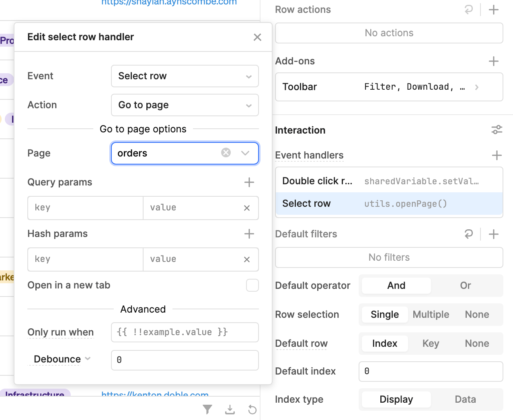513x420 pixels.
Task: Expand the Page dropdown arrow
Action: pos(245,153)
